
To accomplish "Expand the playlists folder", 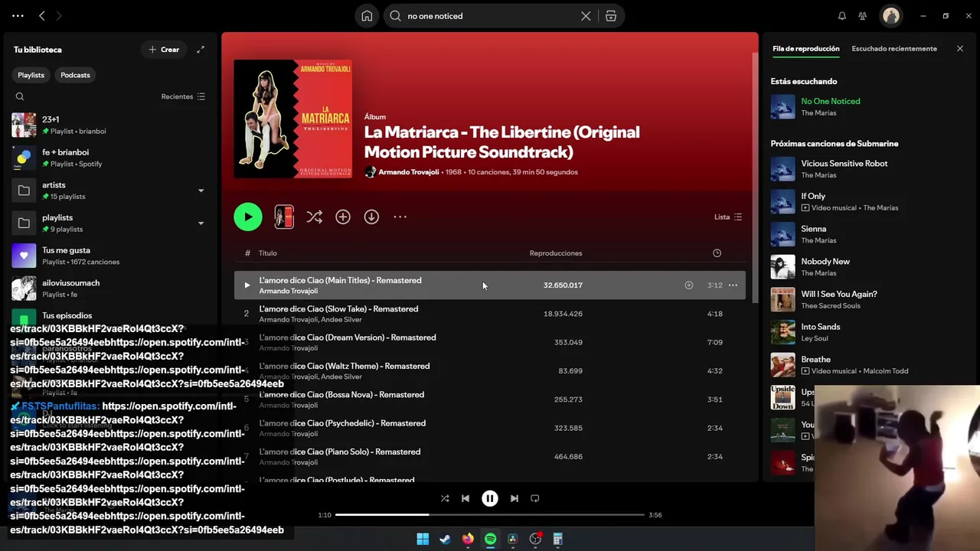I will (201, 223).
